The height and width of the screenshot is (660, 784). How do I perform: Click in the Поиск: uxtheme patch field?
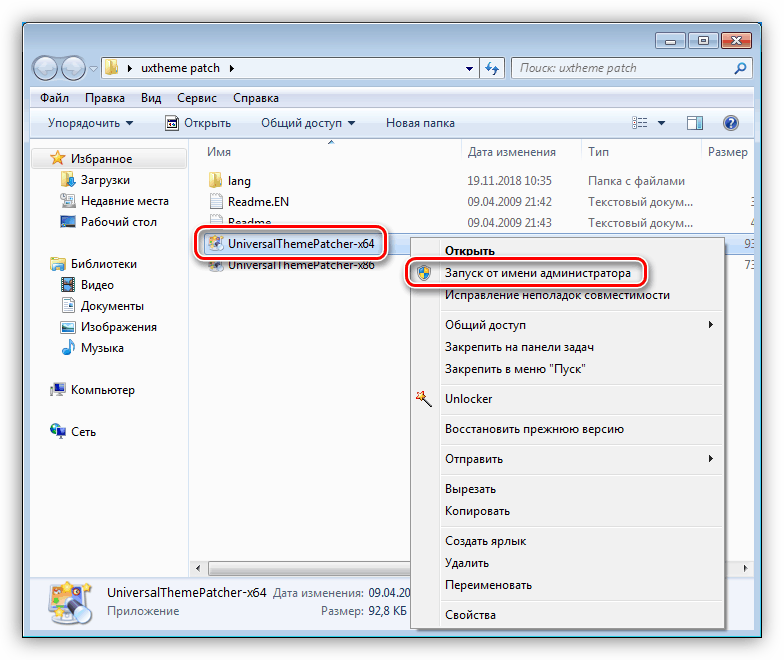(622, 68)
